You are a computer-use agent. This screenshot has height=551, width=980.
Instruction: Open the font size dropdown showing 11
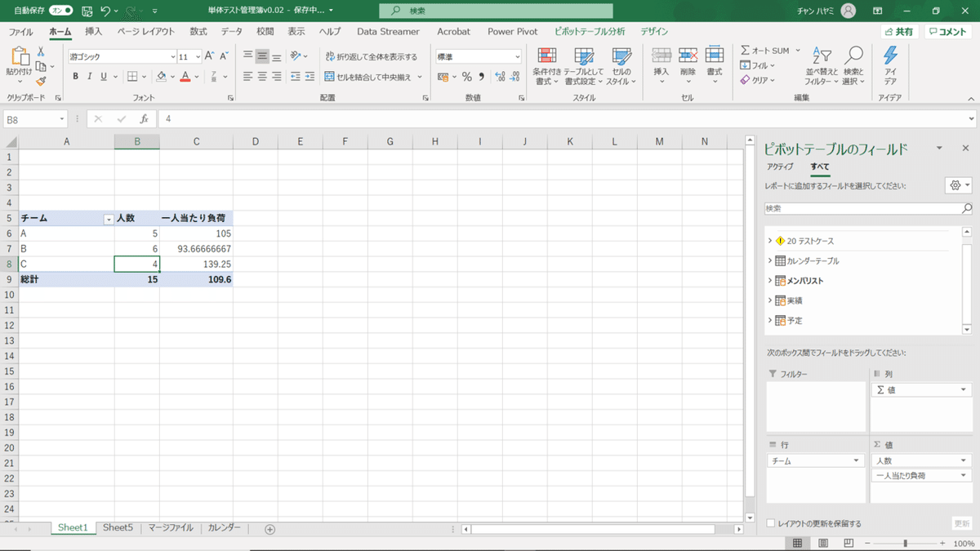coord(197,56)
